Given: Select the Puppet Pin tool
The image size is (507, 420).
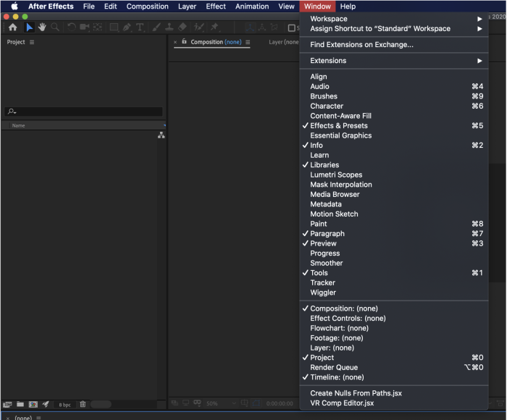Looking at the screenshot, I should point(214,28).
